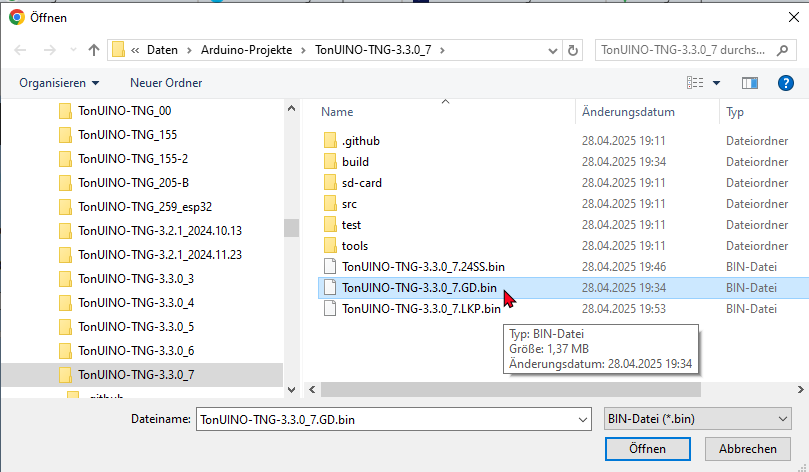Image resolution: width=809 pixels, height=472 pixels.
Task: Select the sd-card folder icon
Action: tap(330, 183)
